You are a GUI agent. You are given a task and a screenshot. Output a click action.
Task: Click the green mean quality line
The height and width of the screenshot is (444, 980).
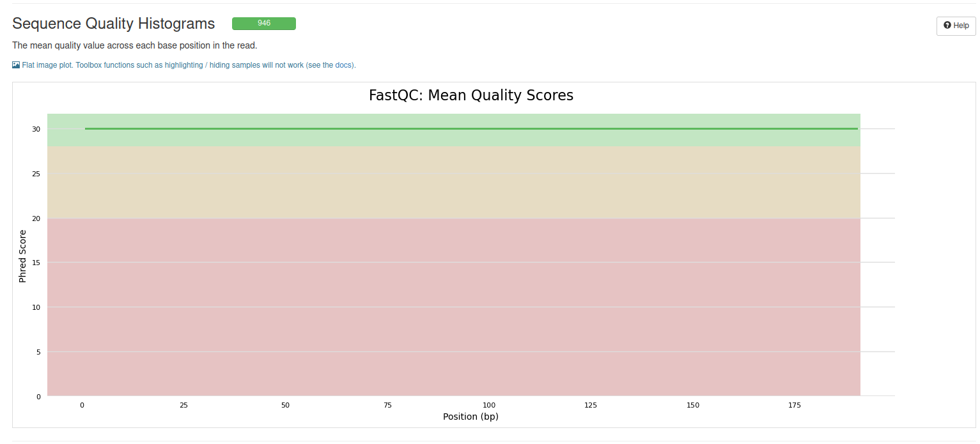point(471,129)
